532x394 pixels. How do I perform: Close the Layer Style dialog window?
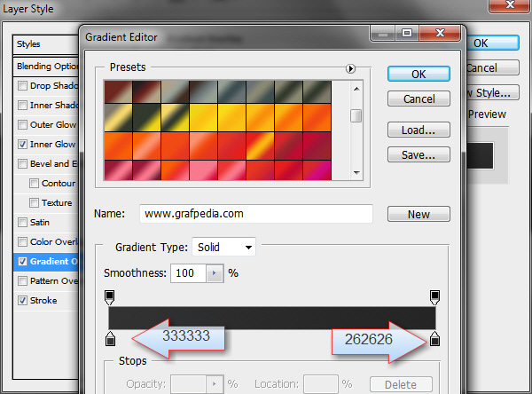510,5
